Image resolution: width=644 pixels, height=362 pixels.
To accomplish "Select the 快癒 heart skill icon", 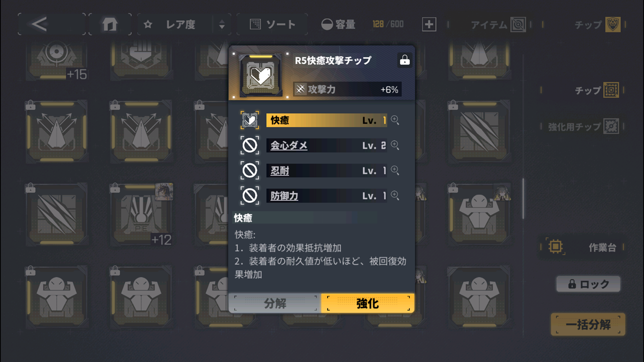I will [x=250, y=121].
